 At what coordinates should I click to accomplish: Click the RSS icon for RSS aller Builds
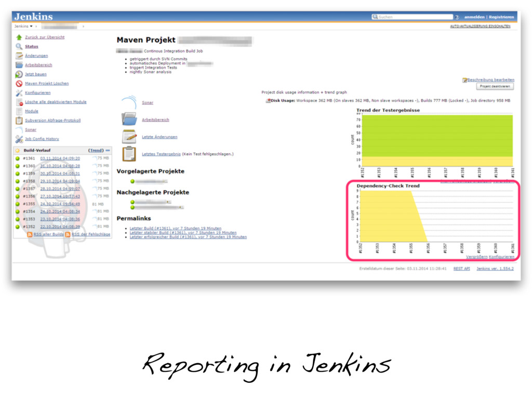coord(30,234)
